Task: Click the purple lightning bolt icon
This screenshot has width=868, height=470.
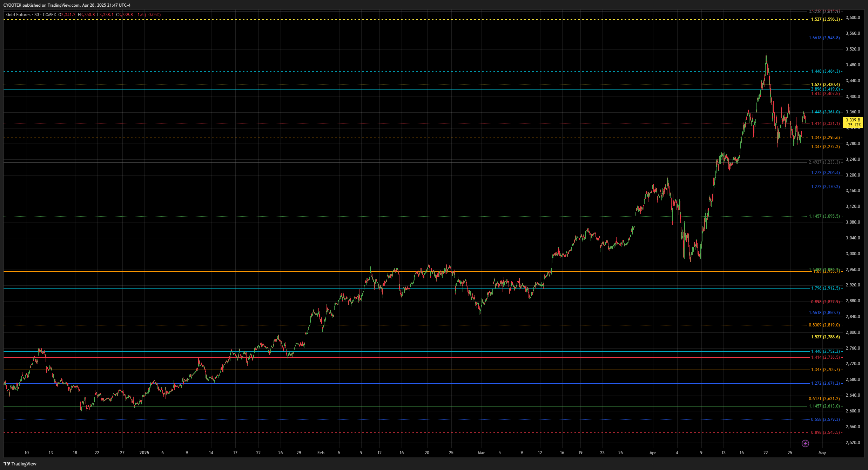Action: pos(806,444)
